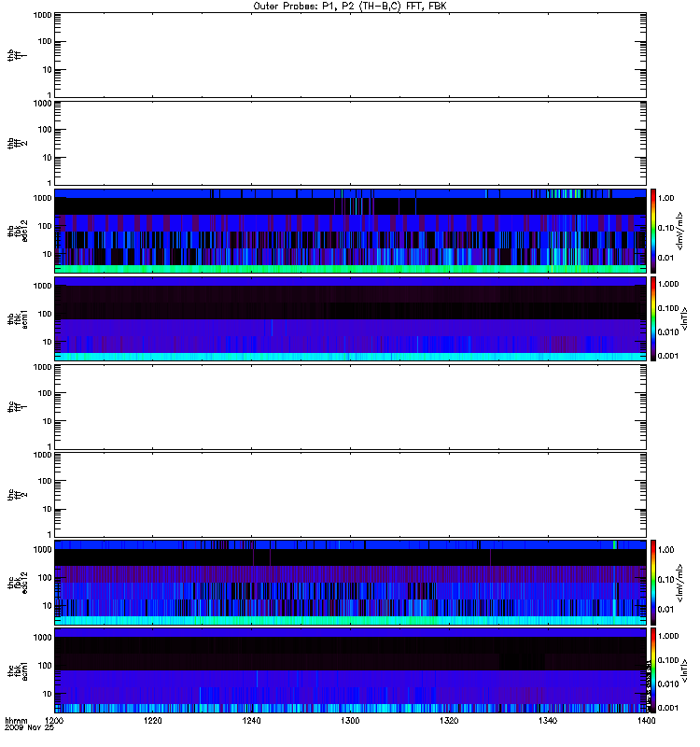The width and height of the screenshot is (700, 747).
Task: Click the "hhmm" axis unit label
Action: click(x=16, y=721)
